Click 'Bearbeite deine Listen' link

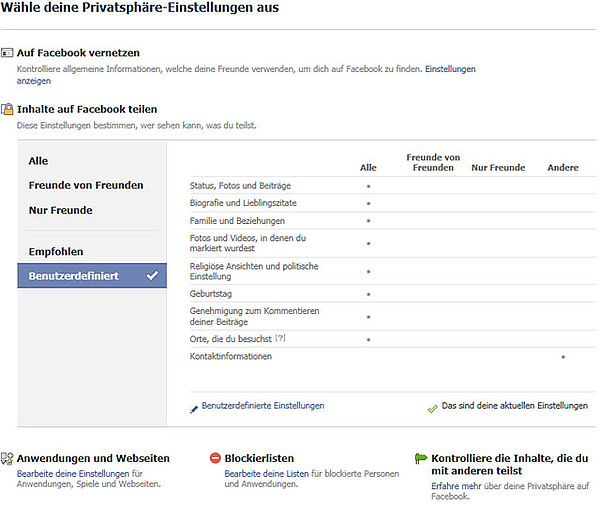point(266,473)
